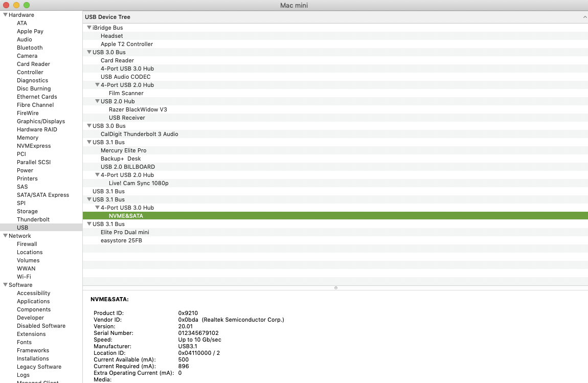Select Elite Pro Dual mini device

(335, 232)
